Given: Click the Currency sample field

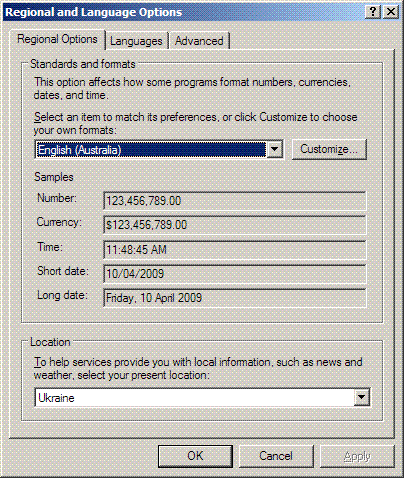Looking at the screenshot, I should point(235,225).
